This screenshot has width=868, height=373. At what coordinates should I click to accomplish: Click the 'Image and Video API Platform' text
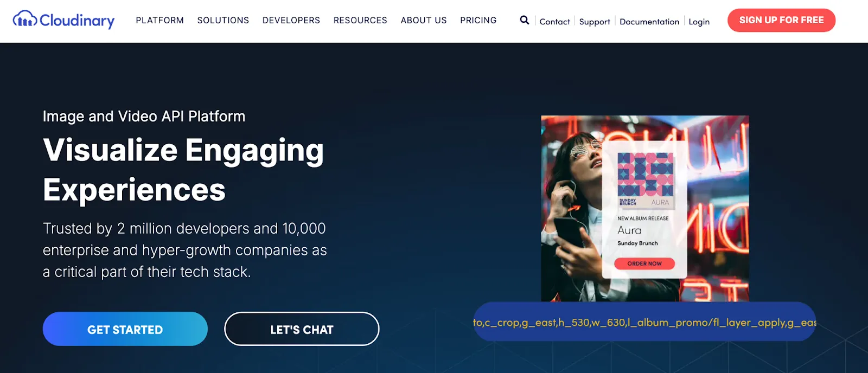[144, 116]
